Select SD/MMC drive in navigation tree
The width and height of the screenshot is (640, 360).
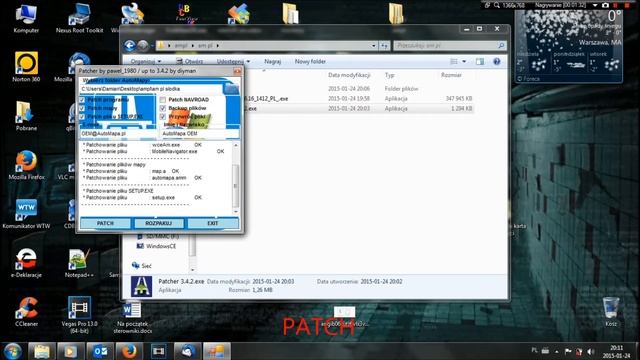pyautogui.click(x=158, y=236)
